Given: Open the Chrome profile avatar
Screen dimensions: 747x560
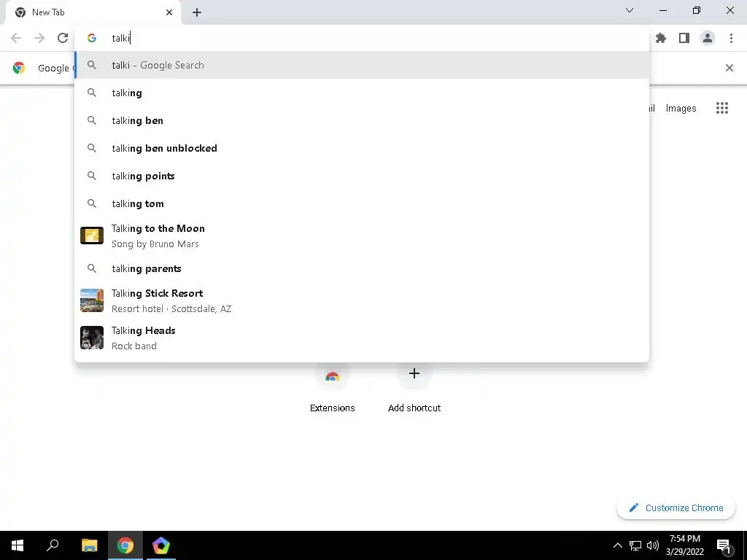Looking at the screenshot, I should coord(708,38).
